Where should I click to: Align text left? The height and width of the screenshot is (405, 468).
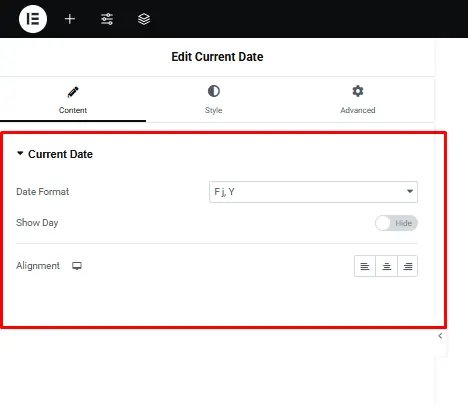pyautogui.click(x=365, y=266)
